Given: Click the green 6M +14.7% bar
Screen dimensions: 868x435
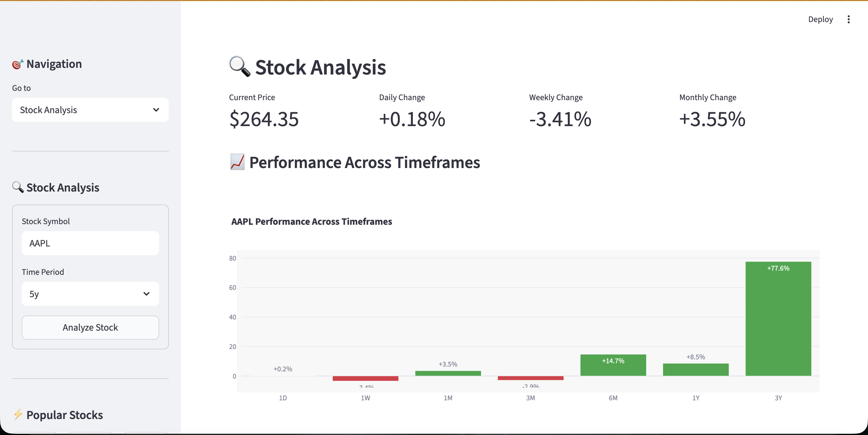Looking at the screenshot, I should point(613,365).
